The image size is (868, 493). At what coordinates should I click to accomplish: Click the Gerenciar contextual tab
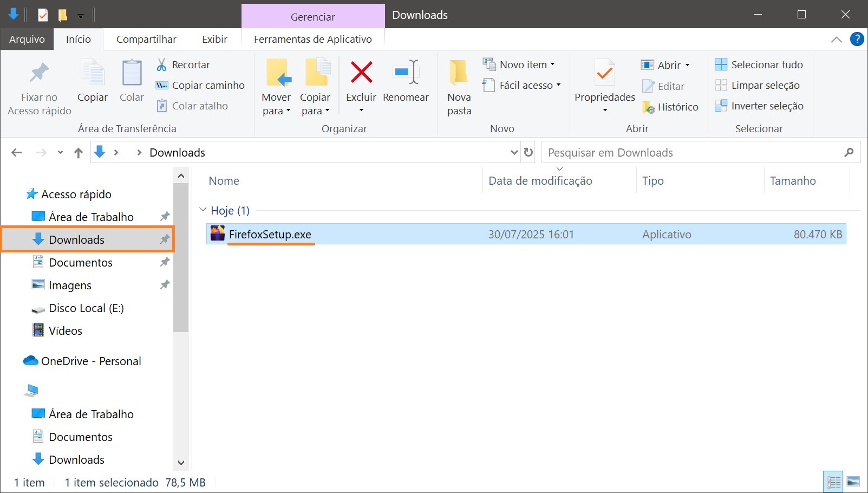coord(313,16)
